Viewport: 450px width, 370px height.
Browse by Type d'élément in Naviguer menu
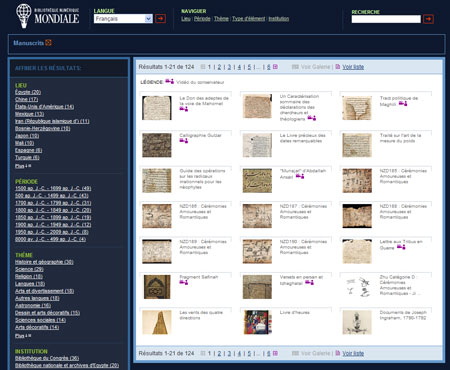249,19
